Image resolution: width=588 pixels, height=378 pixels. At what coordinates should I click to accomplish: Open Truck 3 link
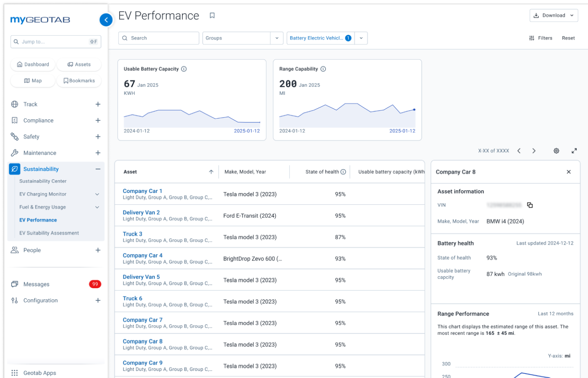coord(132,234)
